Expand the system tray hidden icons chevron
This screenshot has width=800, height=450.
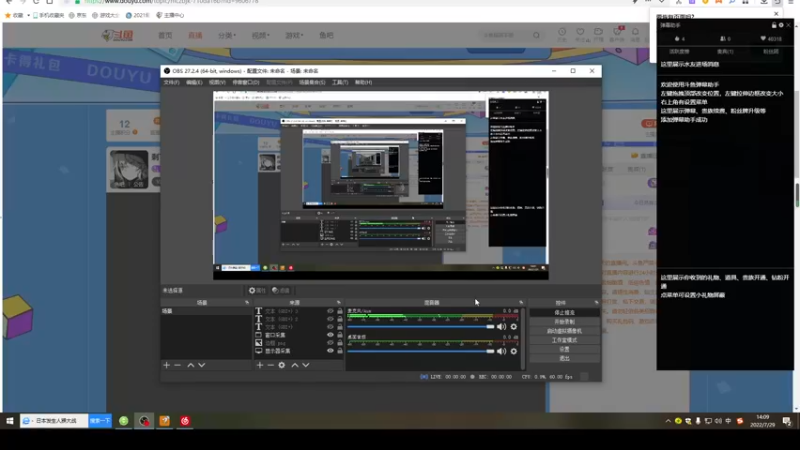(668, 421)
